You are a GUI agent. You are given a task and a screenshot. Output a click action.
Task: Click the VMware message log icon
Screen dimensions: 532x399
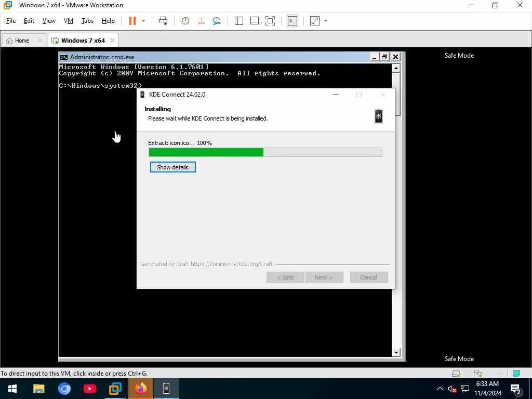(x=516, y=374)
